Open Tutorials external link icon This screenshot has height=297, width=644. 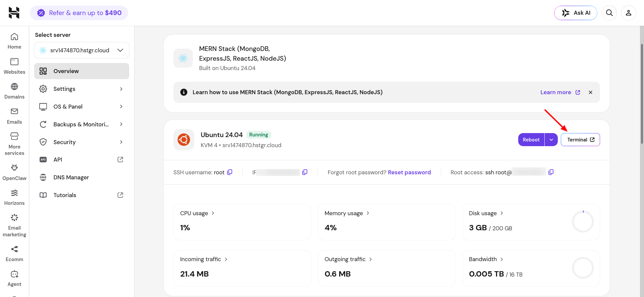[120, 195]
